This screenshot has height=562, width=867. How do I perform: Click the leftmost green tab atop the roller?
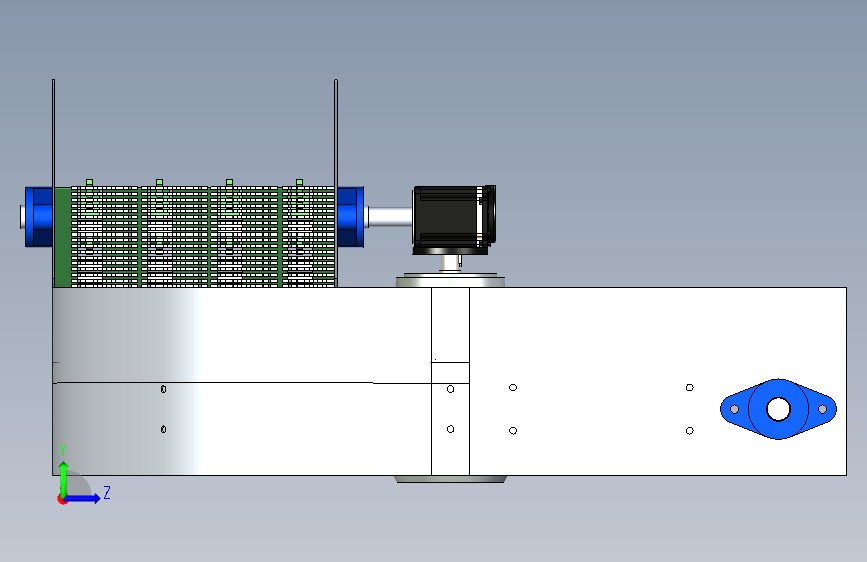(x=90, y=182)
